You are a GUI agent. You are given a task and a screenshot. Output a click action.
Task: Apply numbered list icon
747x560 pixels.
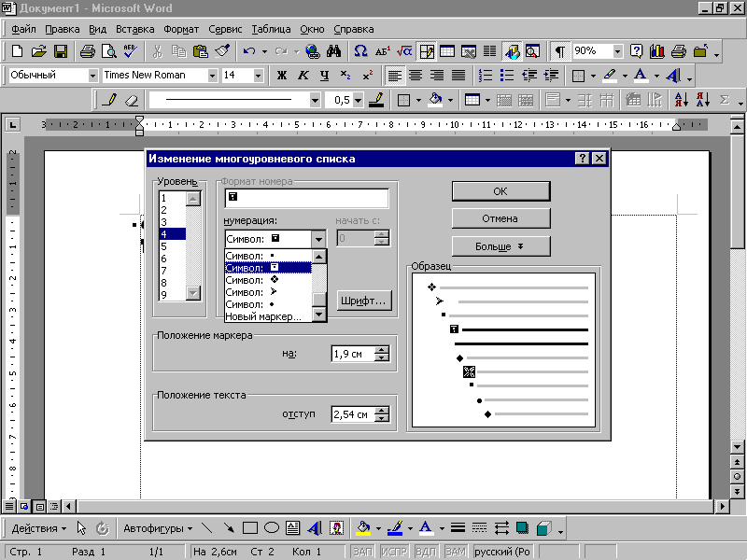click(x=485, y=76)
